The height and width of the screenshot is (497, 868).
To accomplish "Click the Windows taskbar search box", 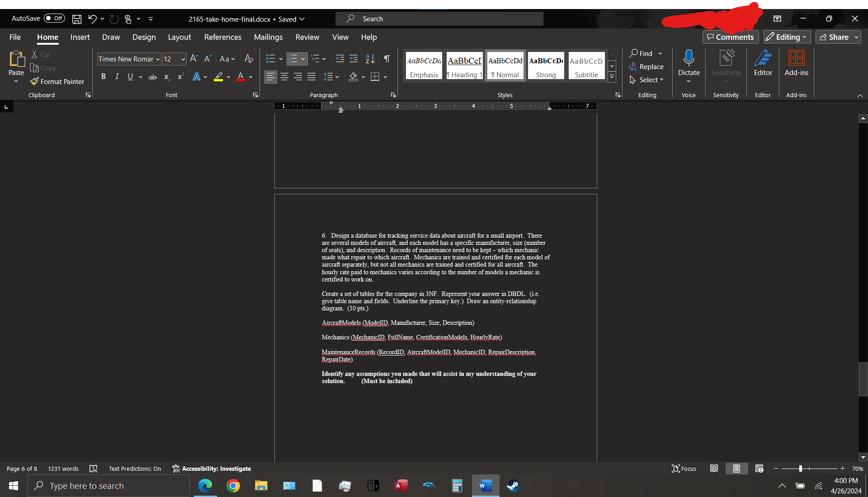I will pos(108,486).
